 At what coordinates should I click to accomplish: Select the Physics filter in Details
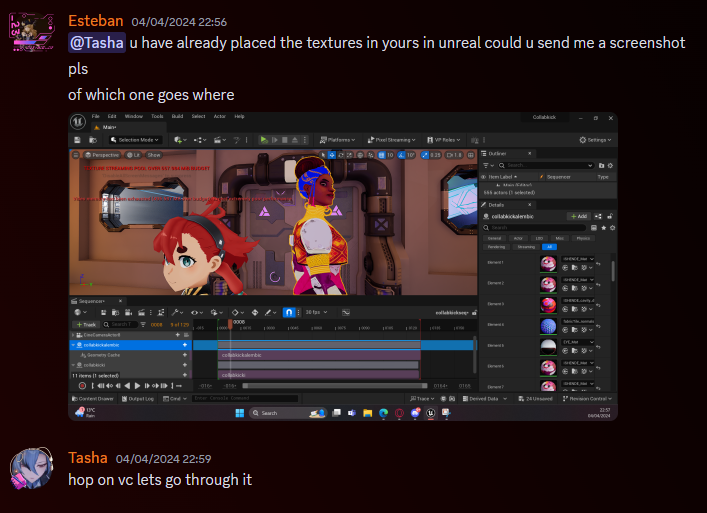pos(583,238)
